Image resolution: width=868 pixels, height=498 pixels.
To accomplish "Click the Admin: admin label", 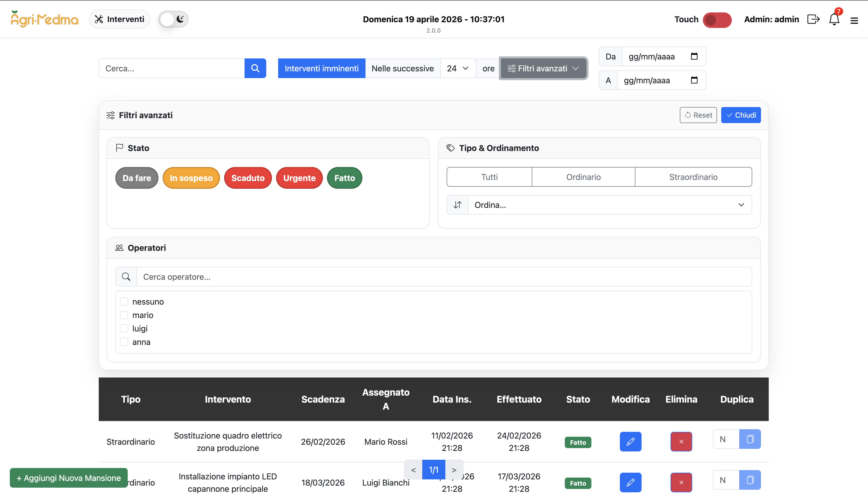I will [771, 19].
